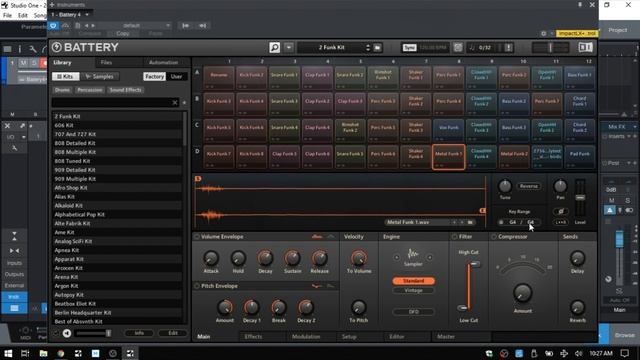Click the Sampler waveform engine icon
This screenshot has height=360, width=640.
413,254
